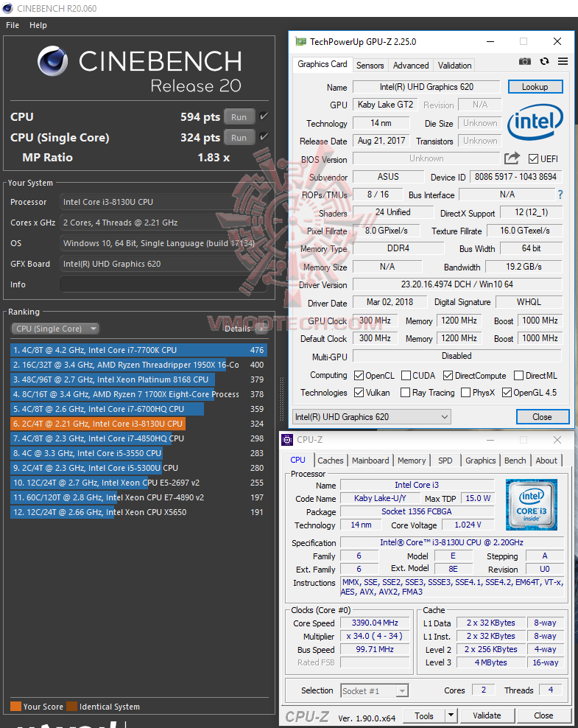The width and height of the screenshot is (578, 728).
Task: Toggle the OpenCL checkbox
Action: 359,375
